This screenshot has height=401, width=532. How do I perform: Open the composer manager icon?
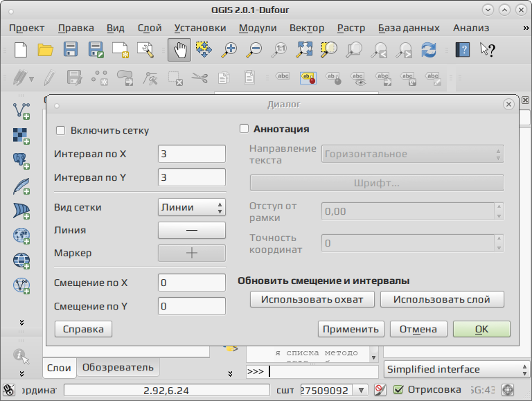[x=145, y=50]
